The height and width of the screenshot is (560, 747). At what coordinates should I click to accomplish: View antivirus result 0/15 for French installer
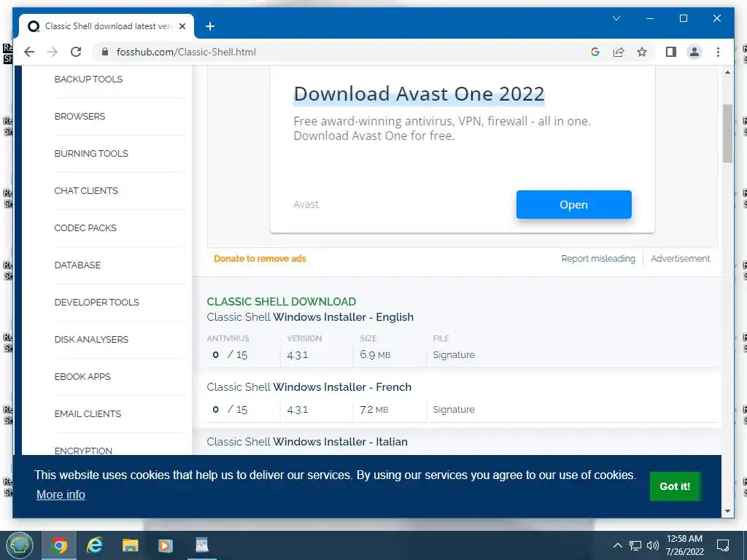230,410
